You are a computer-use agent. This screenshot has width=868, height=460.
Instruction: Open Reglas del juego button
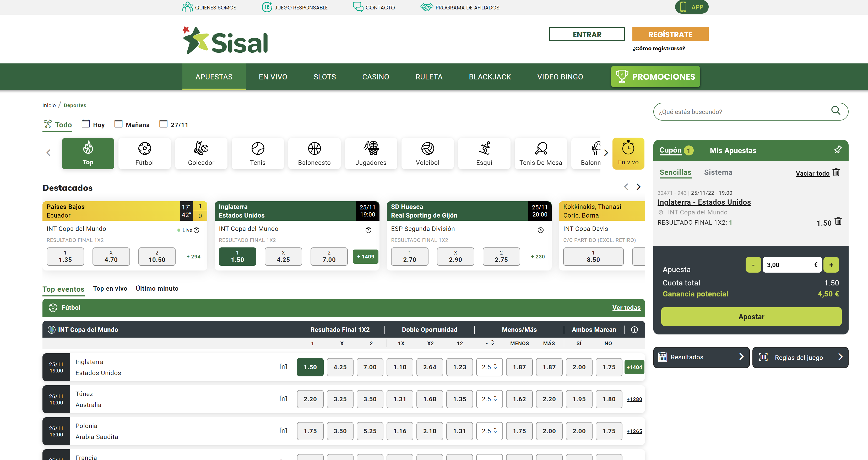[800, 357]
